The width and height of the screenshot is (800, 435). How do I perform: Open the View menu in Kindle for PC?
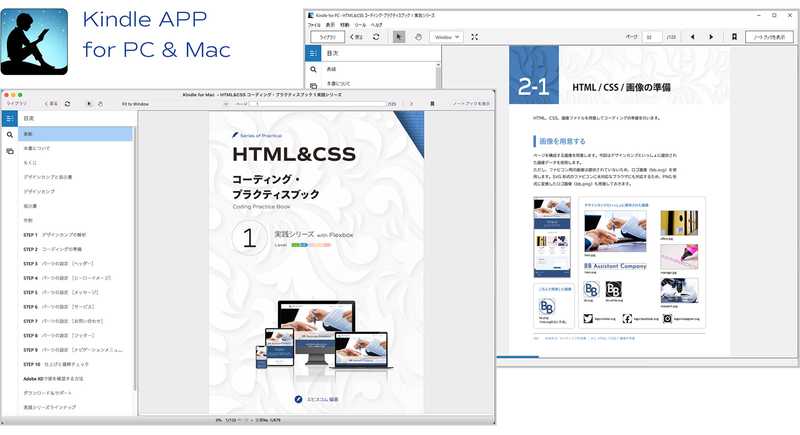point(330,24)
